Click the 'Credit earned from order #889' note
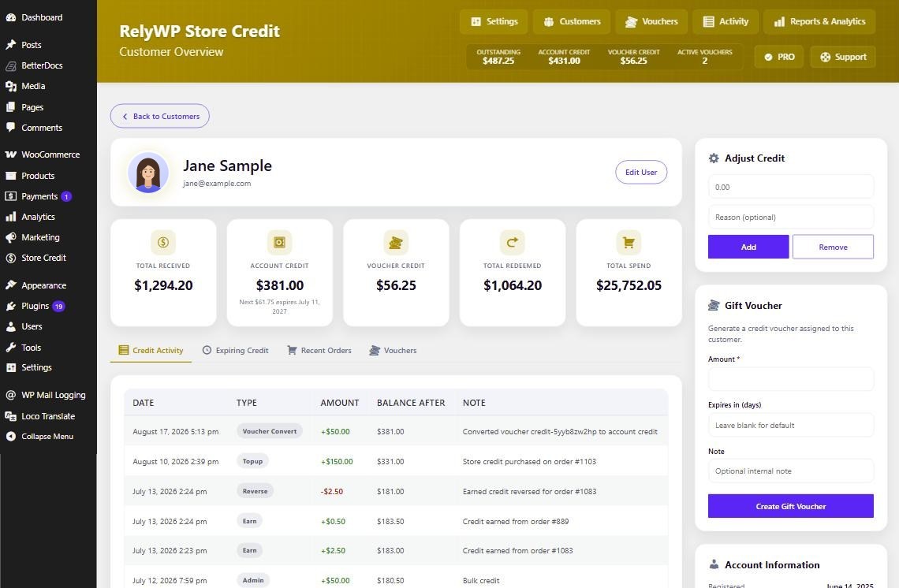 click(516, 522)
